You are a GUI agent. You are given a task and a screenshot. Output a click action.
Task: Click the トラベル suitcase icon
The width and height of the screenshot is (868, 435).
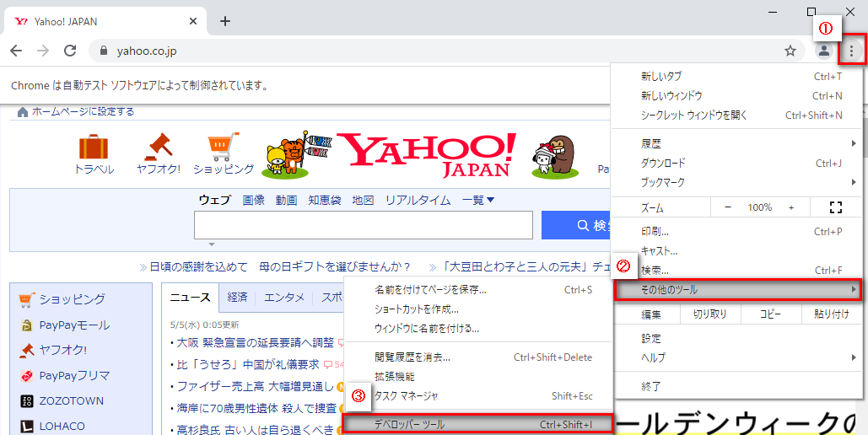[x=94, y=148]
